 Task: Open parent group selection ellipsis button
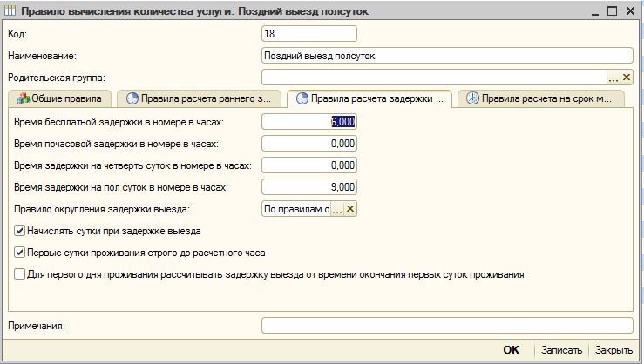point(613,78)
